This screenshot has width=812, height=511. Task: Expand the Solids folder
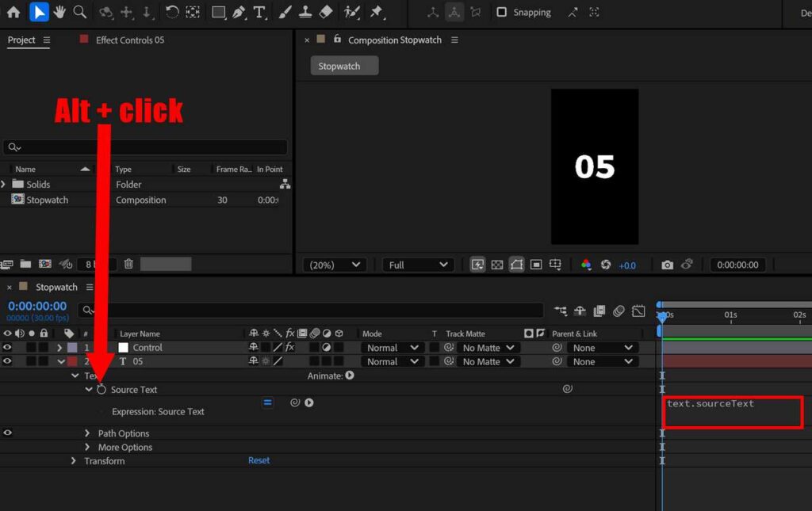3,184
